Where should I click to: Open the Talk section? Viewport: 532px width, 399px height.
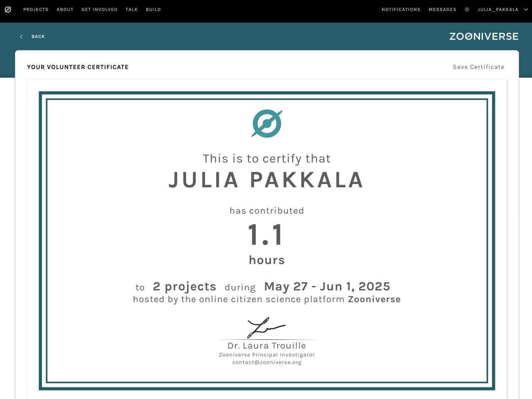(x=131, y=10)
